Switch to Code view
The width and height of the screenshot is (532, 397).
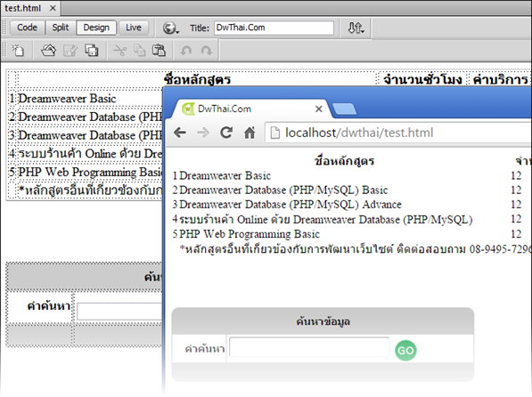[27, 28]
